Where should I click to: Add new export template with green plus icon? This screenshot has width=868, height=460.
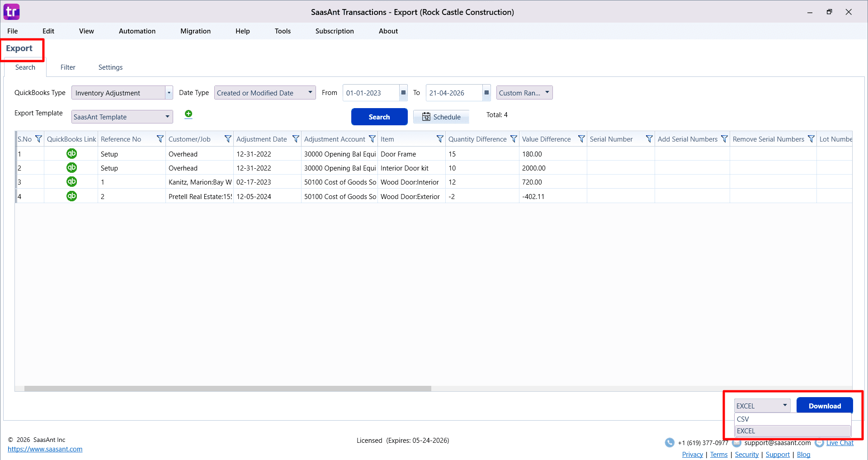189,114
